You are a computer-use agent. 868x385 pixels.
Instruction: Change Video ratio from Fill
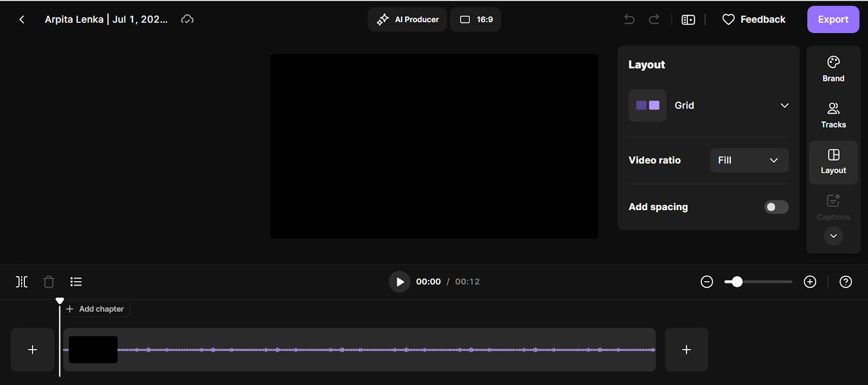[x=749, y=160]
